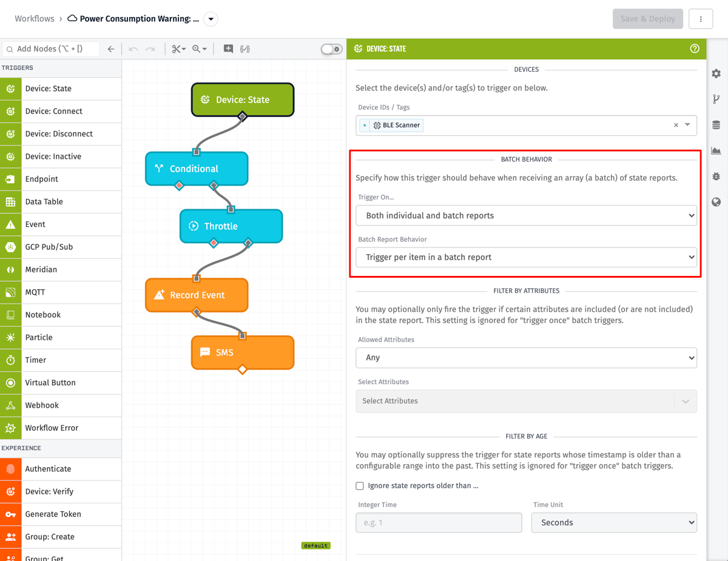Screen dimensions: 728x561
Task: Open the Allowed Attributes dropdown
Action: [x=526, y=358]
